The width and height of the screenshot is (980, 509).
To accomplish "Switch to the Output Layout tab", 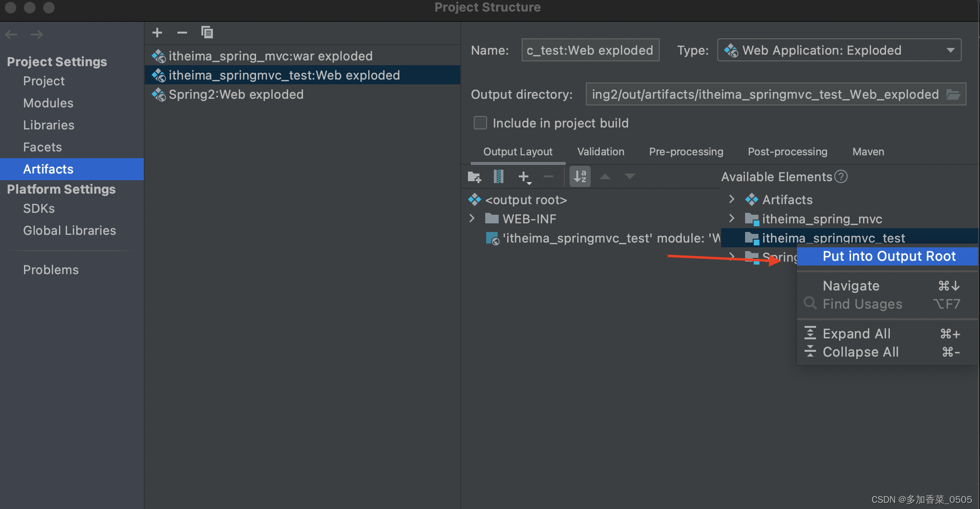I will (x=518, y=152).
